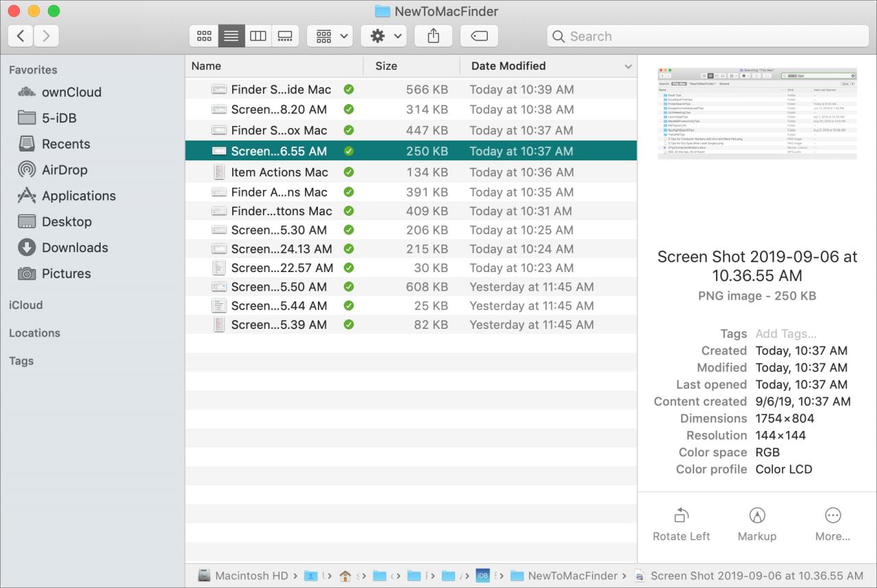Click the 608 KB size cell

pos(427,286)
